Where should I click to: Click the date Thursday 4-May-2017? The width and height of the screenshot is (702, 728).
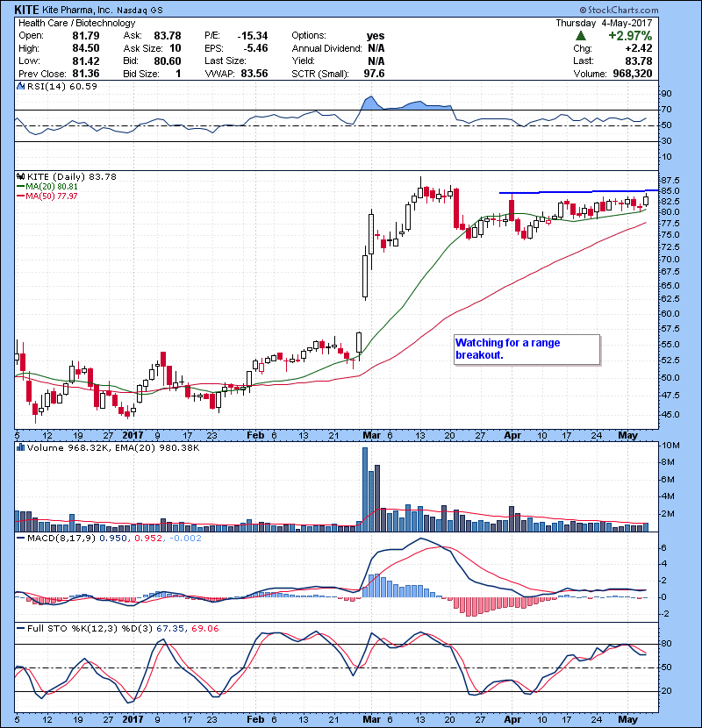(x=604, y=23)
